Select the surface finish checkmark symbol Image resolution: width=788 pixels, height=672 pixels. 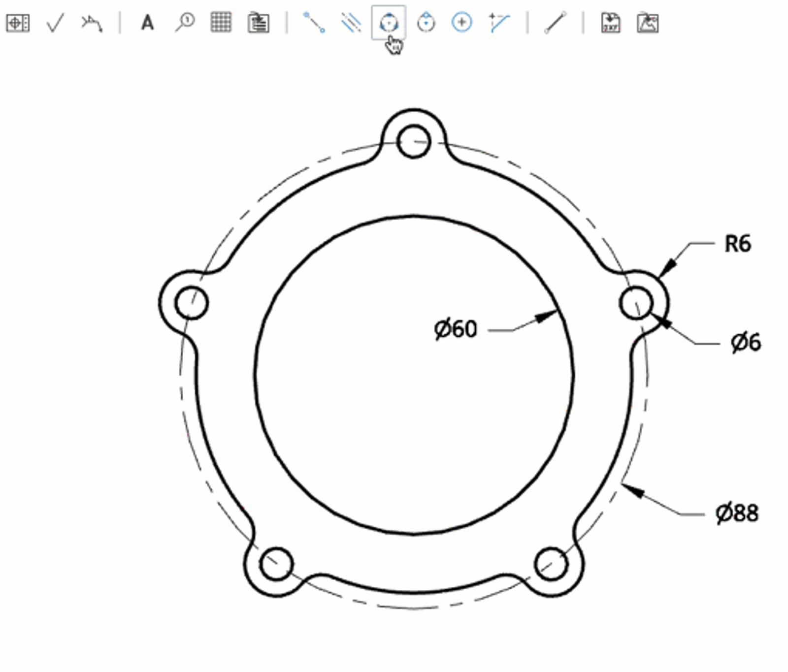[x=55, y=23]
